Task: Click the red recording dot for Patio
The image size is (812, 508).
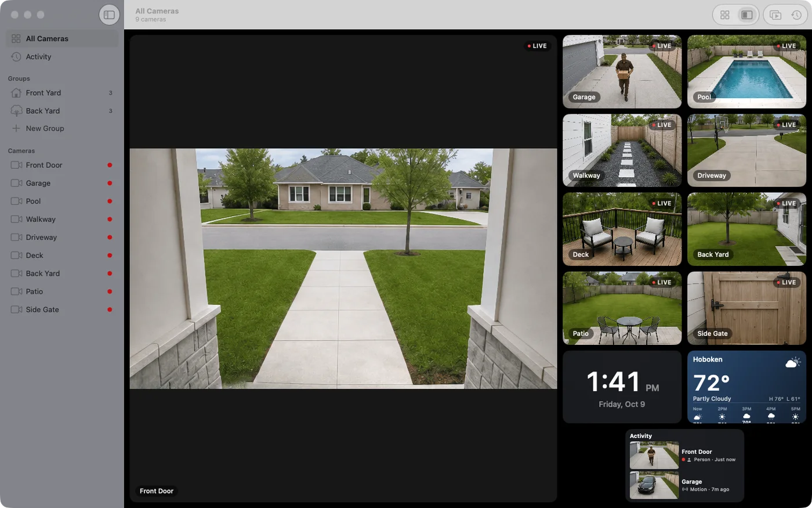Action: coord(110,291)
